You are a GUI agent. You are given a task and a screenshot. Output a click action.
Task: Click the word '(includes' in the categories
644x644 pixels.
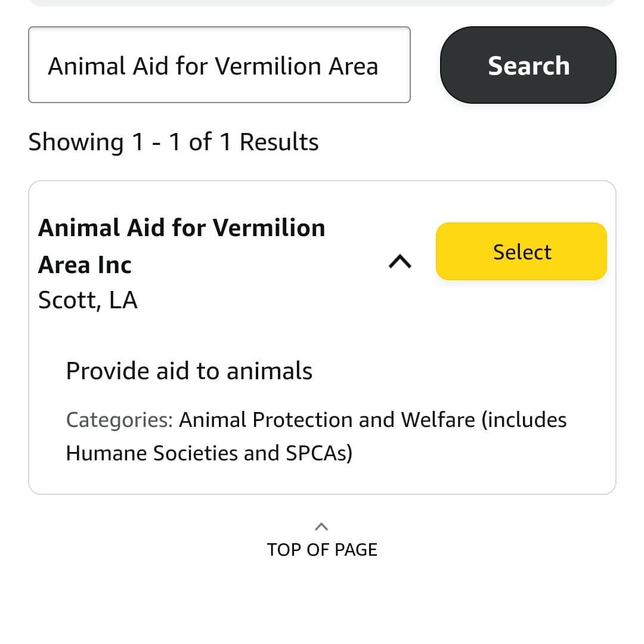pyautogui.click(x=524, y=420)
